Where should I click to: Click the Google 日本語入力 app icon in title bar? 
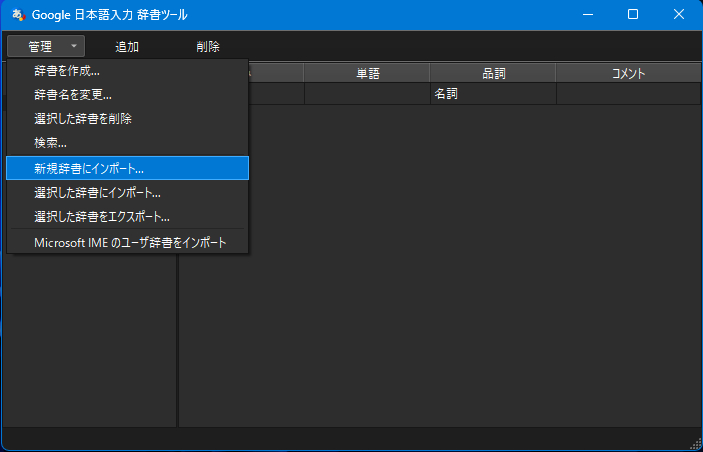tap(19, 15)
